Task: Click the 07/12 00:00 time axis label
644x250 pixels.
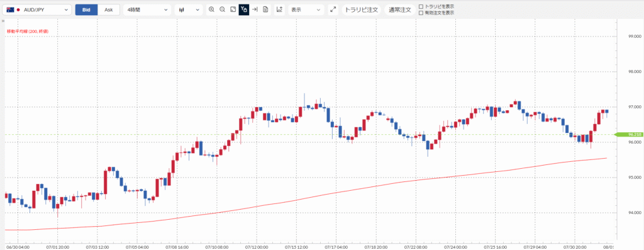Action: pos(257,247)
